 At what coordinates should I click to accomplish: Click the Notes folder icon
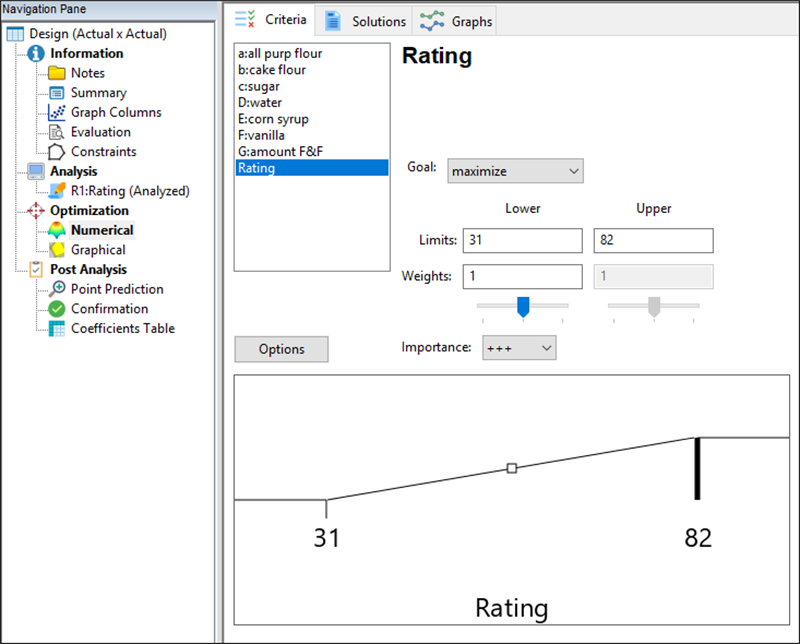pyautogui.click(x=56, y=73)
